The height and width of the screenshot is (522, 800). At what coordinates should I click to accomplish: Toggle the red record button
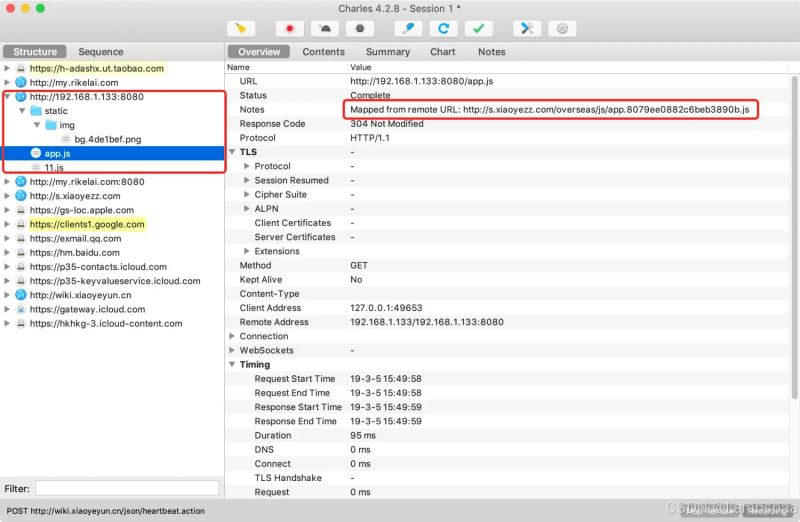[x=290, y=28]
